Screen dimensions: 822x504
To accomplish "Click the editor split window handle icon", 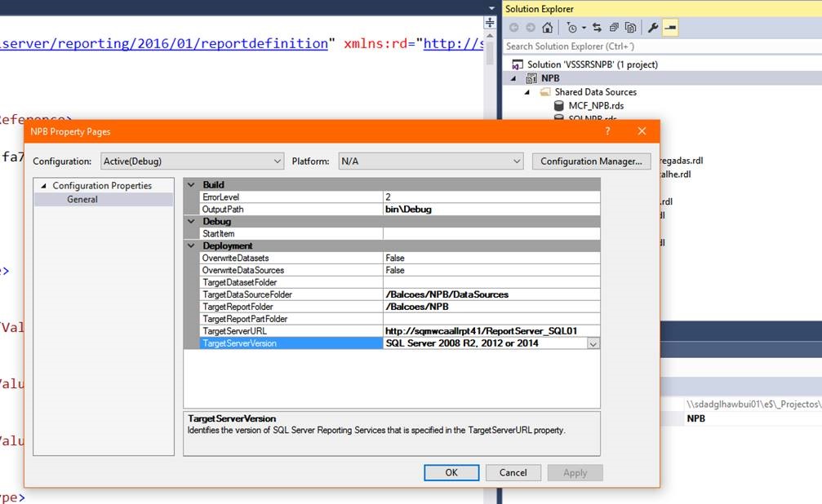I will tap(490, 23).
